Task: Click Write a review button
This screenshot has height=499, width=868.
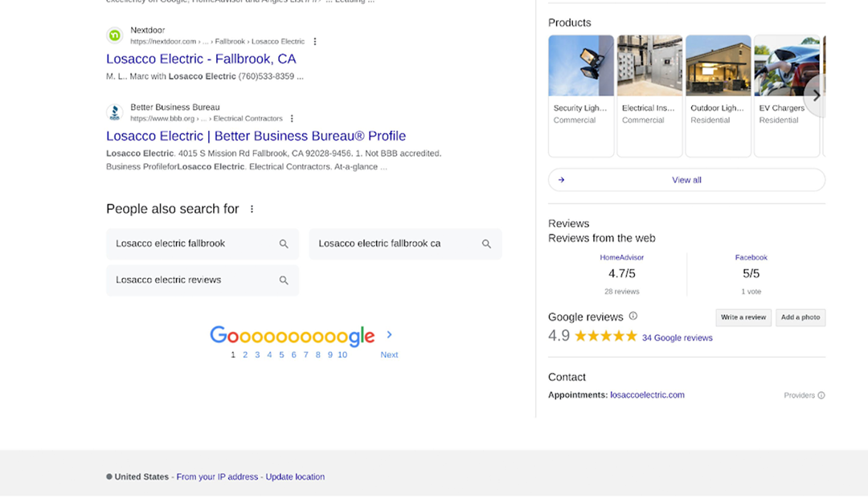Action: tap(743, 317)
